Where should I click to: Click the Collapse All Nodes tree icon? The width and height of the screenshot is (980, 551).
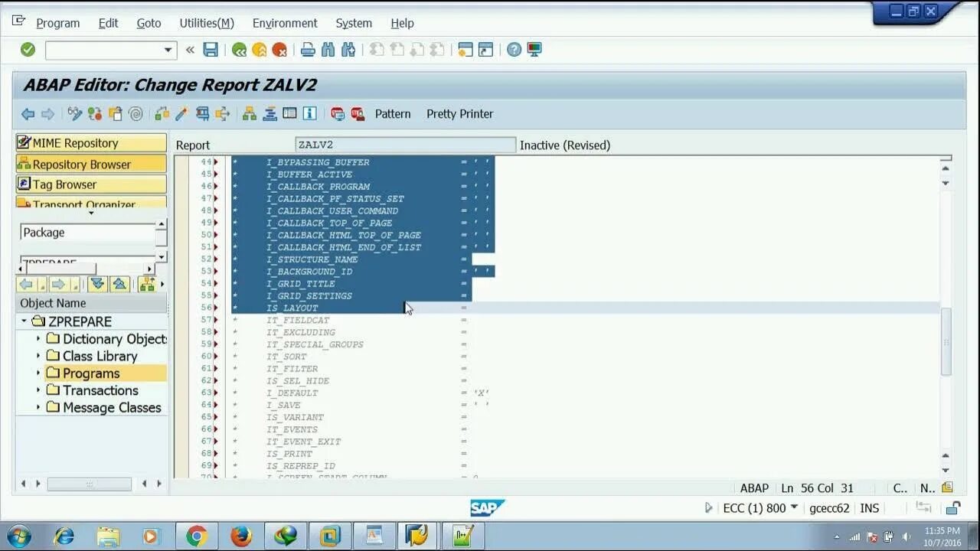click(119, 284)
